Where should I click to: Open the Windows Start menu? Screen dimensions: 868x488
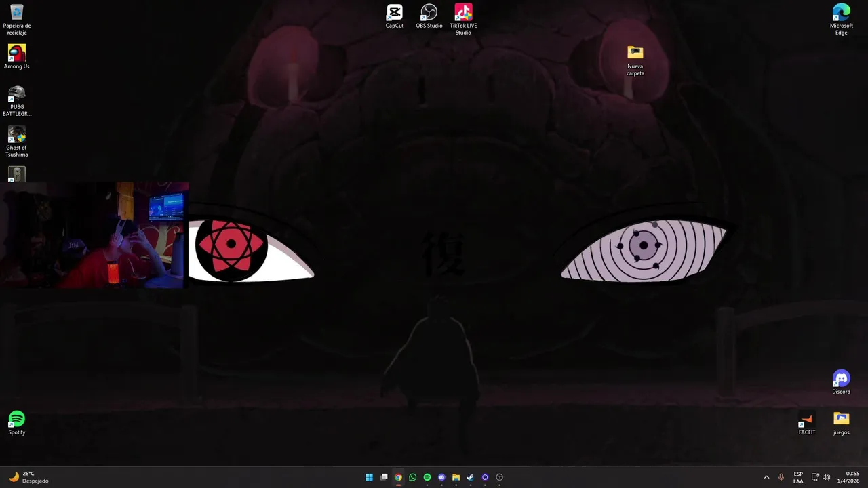point(369,477)
